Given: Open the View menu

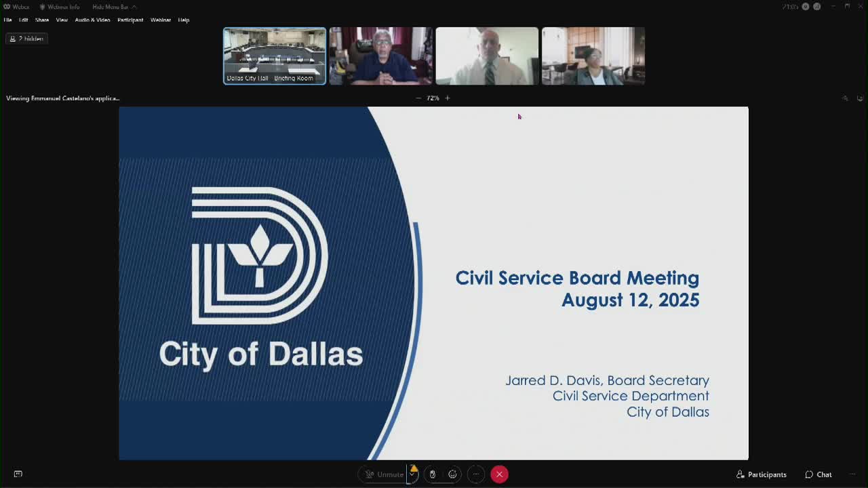Looking at the screenshot, I should pos(62,20).
